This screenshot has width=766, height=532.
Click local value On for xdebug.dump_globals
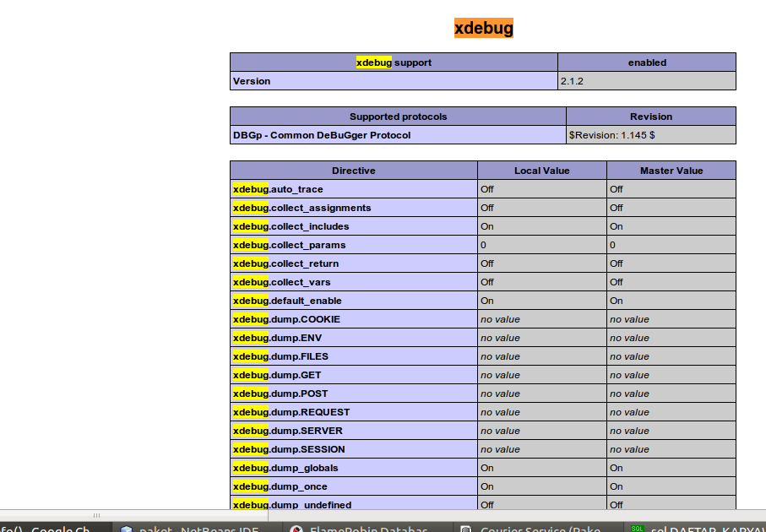pos(541,468)
